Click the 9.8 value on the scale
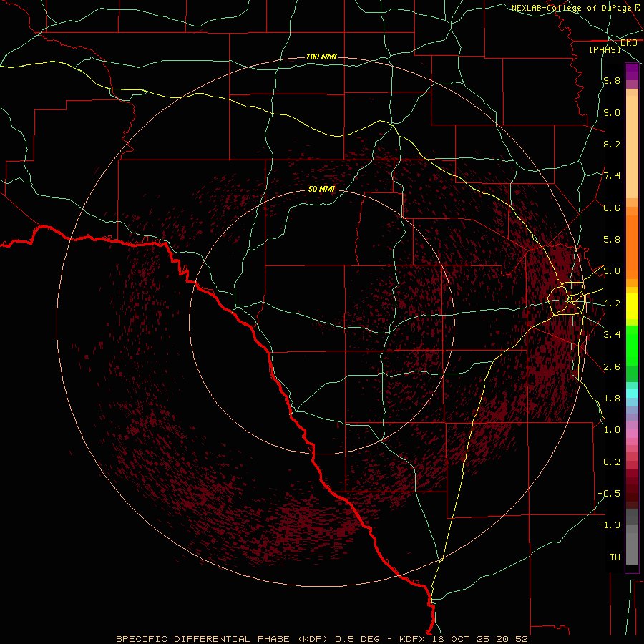 coord(612,80)
